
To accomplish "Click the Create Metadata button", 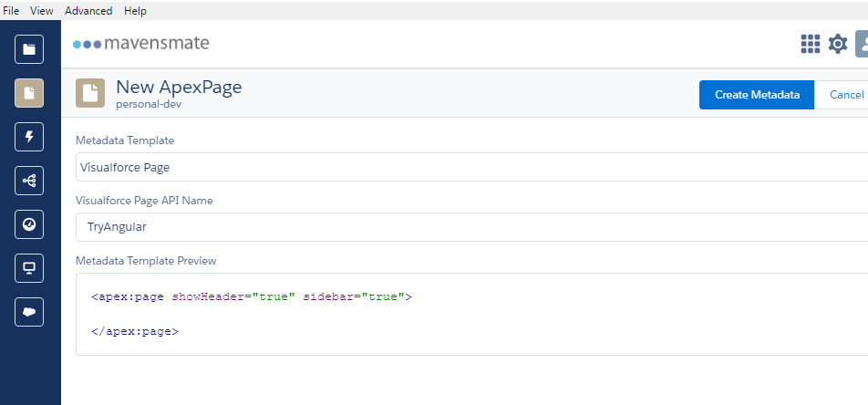I will coord(757,95).
